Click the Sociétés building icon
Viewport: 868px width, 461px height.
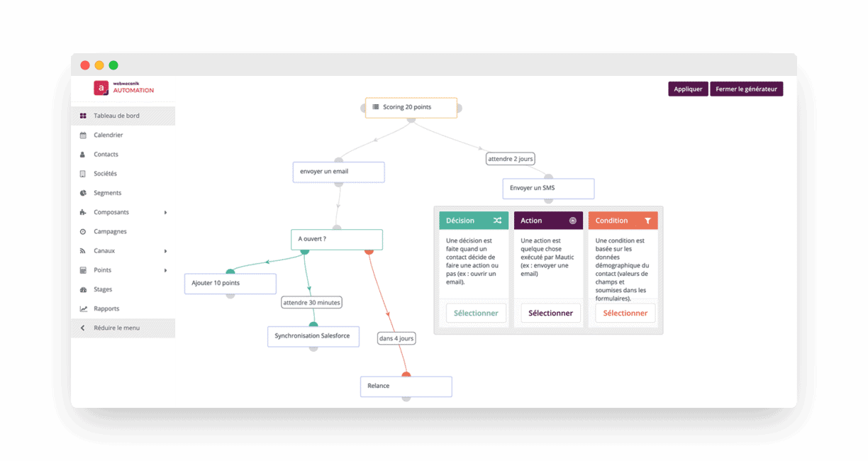(83, 173)
